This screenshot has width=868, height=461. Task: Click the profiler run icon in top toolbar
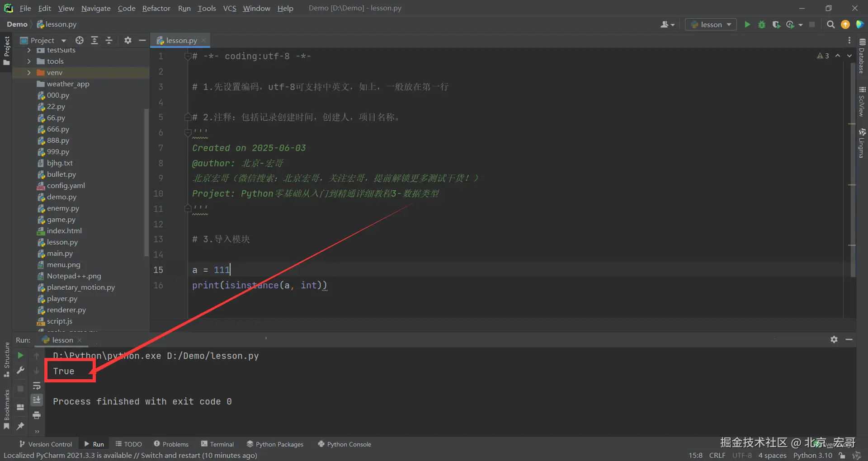coord(790,24)
